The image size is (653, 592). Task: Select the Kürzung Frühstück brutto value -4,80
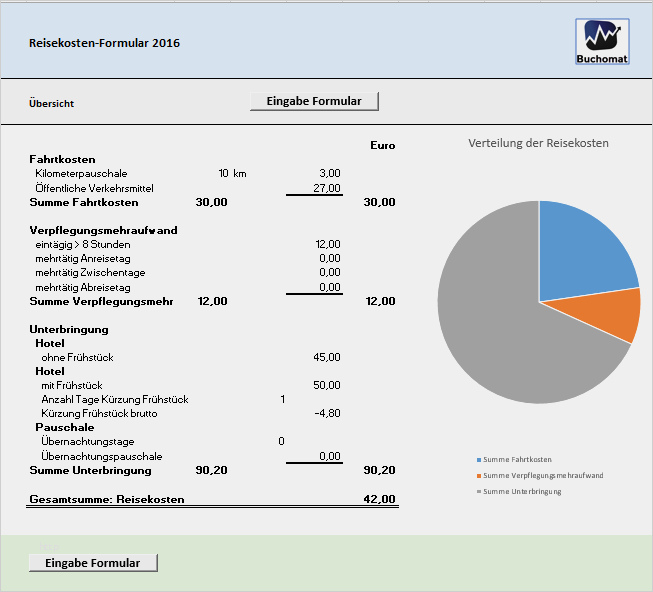tap(326, 413)
